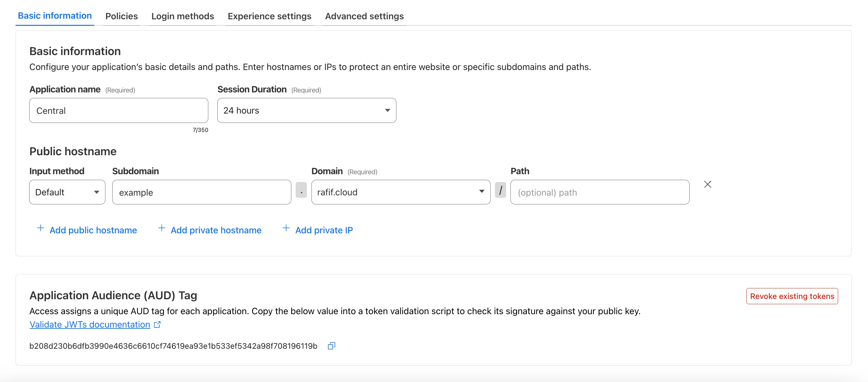Focus the Application name field

pos(119,111)
